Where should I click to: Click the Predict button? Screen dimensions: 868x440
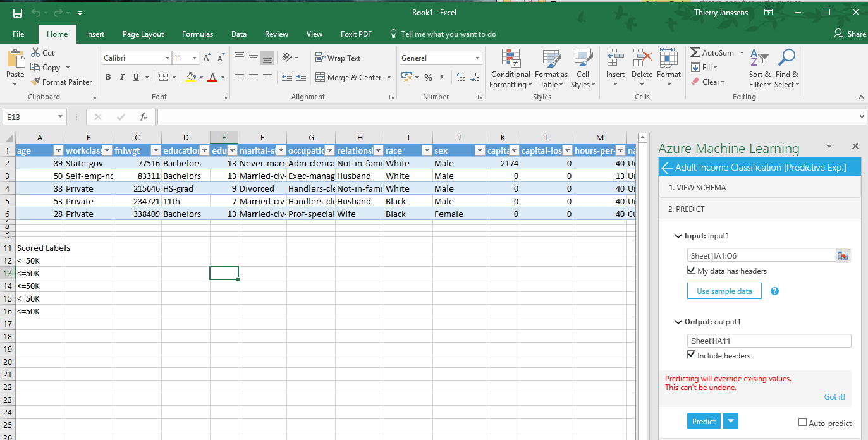click(x=704, y=422)
